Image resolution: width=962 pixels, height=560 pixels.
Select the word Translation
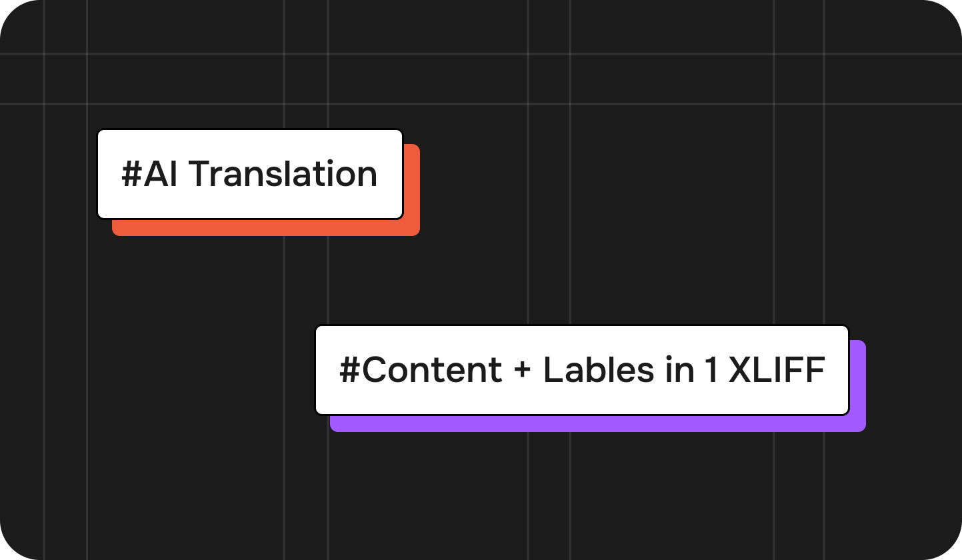tap(283, 174)
